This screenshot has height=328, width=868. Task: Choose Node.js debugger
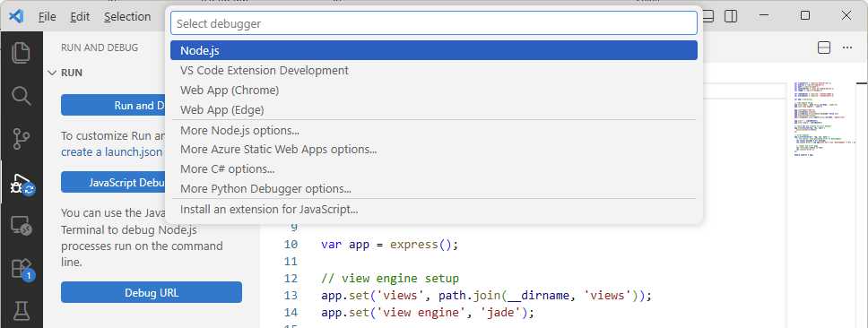pyautogui.click(x=433, y=50)
